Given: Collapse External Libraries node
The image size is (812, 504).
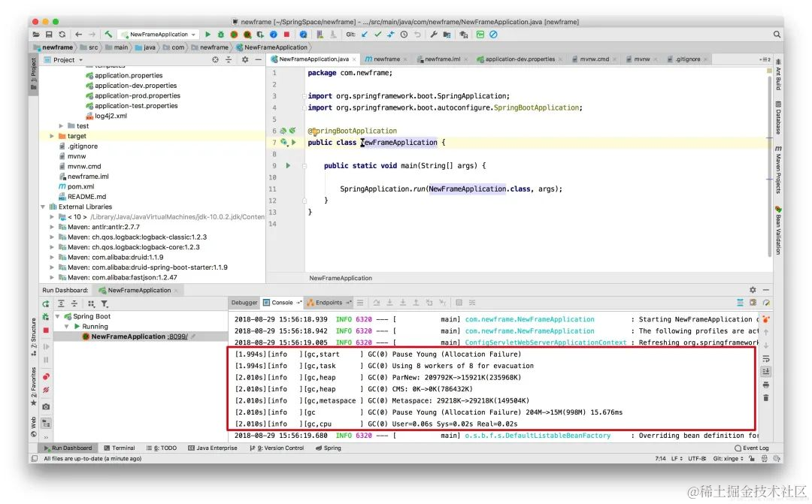Looking at the screenshot, I should click(43, 207).
